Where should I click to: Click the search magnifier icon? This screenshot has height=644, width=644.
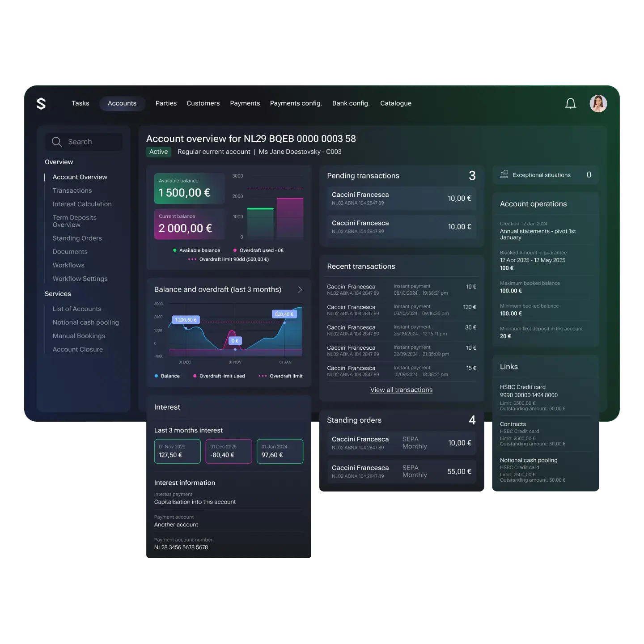pos(57,142)
